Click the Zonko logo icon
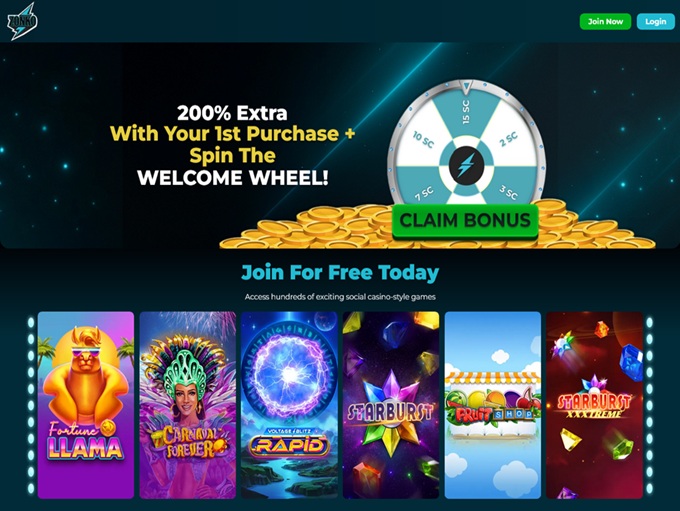Image resolution: width=680 pixels, height=511 pixels. coord(22,21)
